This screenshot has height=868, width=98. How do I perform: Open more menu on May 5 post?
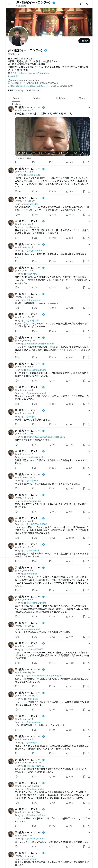89,221
